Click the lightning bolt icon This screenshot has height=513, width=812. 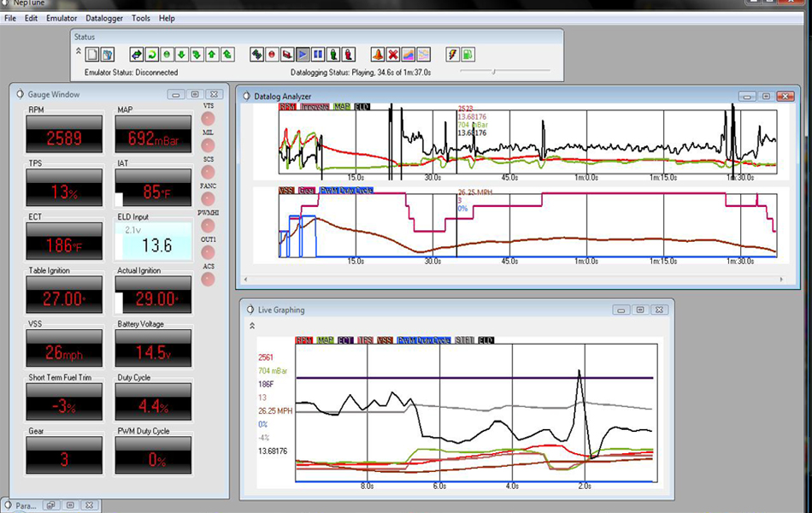pos(453,55)
